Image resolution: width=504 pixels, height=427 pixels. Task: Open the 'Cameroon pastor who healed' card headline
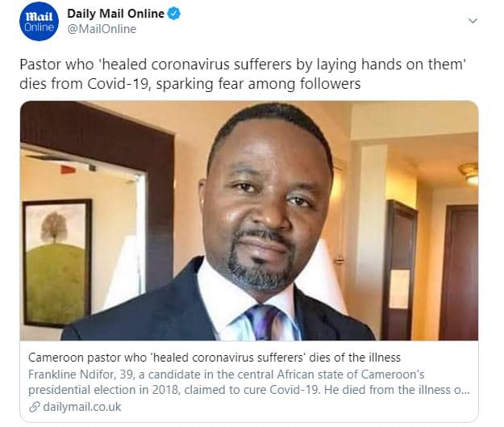(x=215, y=358)
